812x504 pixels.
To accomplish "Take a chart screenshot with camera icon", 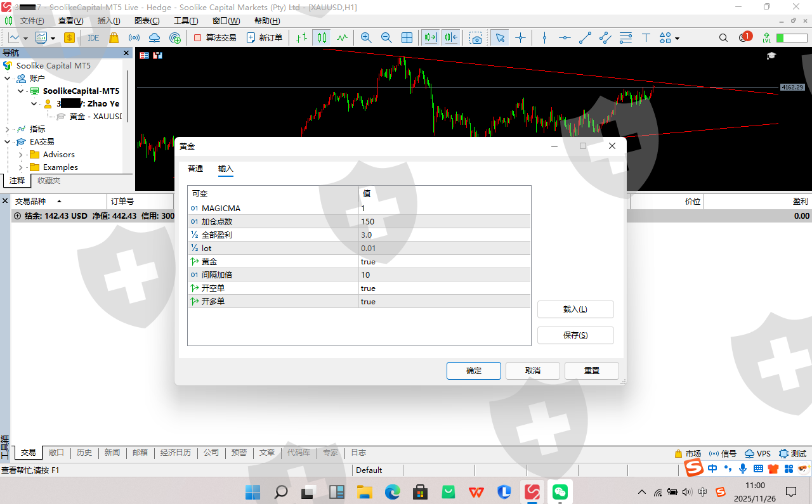I will [x=476, y=38].
